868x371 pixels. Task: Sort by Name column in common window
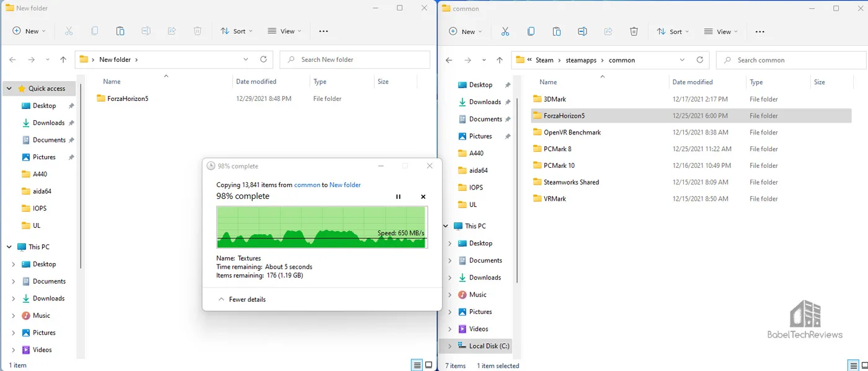[x=548, y=82]
